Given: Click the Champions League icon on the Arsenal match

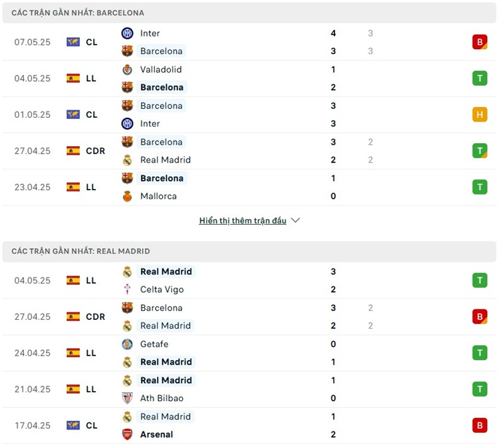Looking at the screenshot, I should click(73, 426).
